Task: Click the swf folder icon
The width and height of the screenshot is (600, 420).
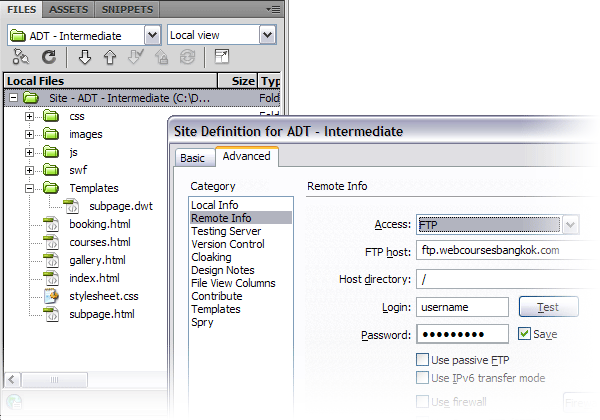Action: tap(51, 169)
